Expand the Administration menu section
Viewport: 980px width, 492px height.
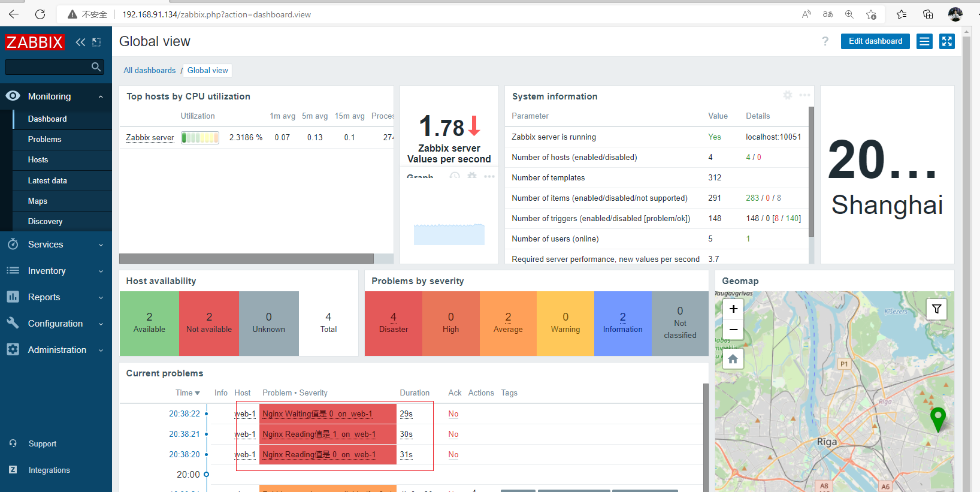[101, 350]
